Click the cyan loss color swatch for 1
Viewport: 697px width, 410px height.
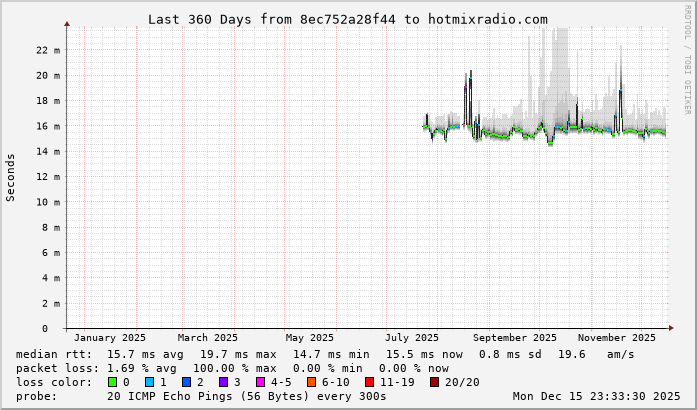(149, 382)
